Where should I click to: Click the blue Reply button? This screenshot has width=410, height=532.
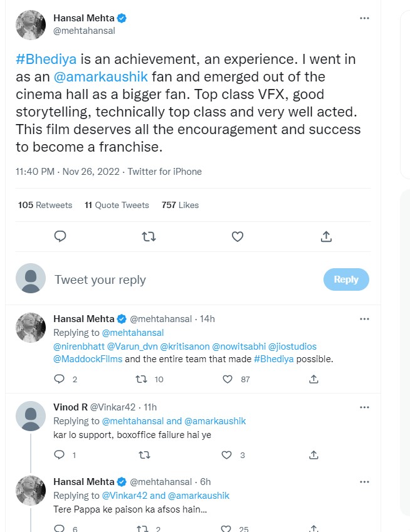pyautogui.click(x=346, y=279)
